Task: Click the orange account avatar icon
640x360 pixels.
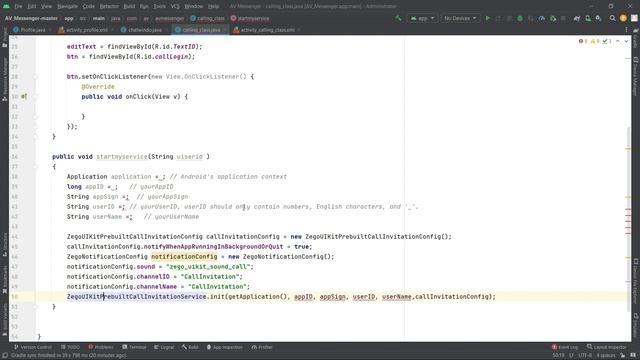Action: coord(623,18)
